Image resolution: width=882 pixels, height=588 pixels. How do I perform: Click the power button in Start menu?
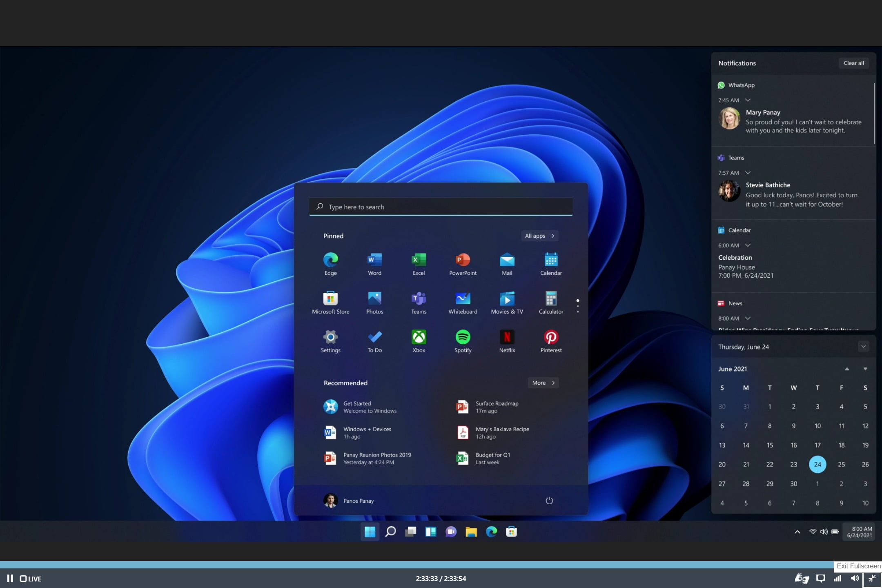point(549,501)
